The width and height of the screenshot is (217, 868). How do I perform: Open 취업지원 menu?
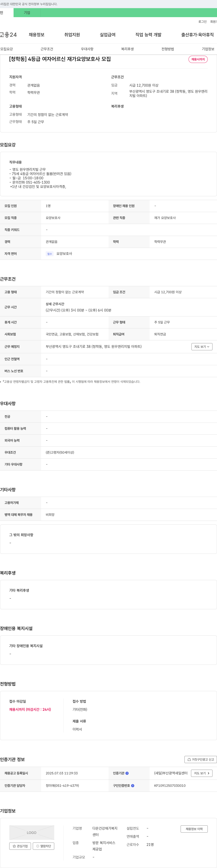point(72,35)
